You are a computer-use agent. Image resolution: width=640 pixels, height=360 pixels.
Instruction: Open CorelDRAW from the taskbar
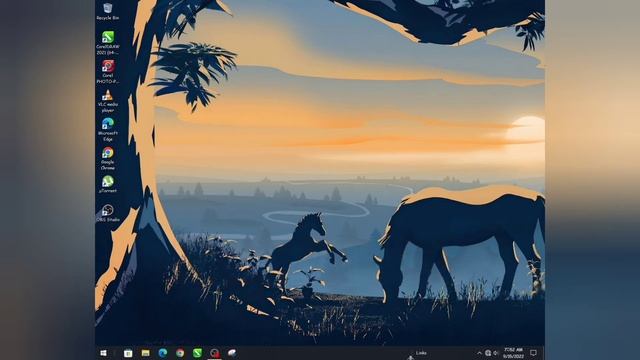(198, 353)
